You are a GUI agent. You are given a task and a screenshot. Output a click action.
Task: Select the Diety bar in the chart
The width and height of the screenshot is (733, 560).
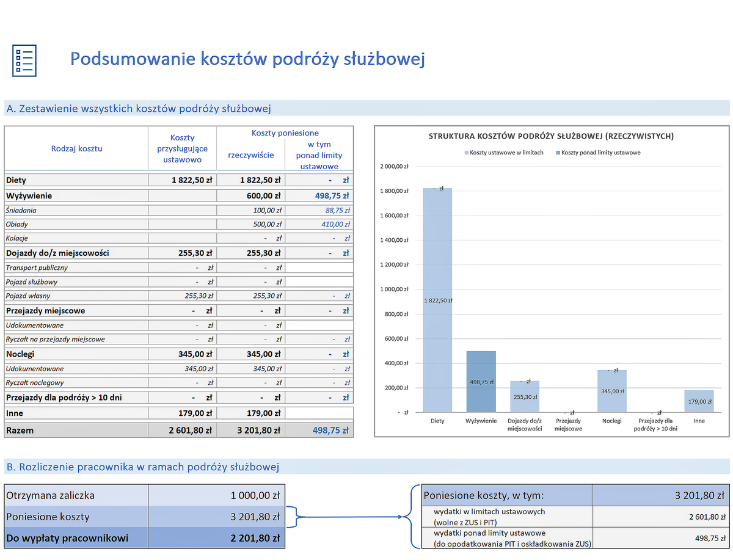437,300
